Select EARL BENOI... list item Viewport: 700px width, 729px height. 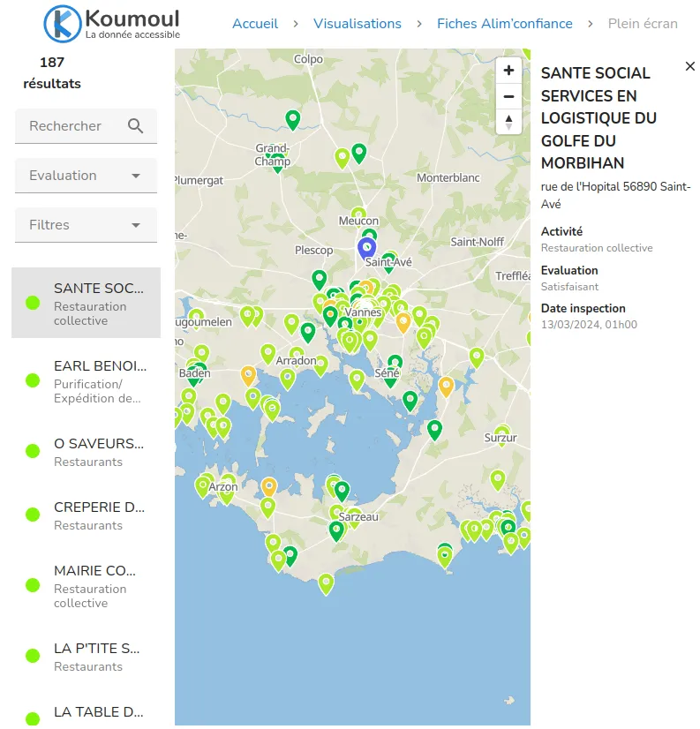click(86, 380)
